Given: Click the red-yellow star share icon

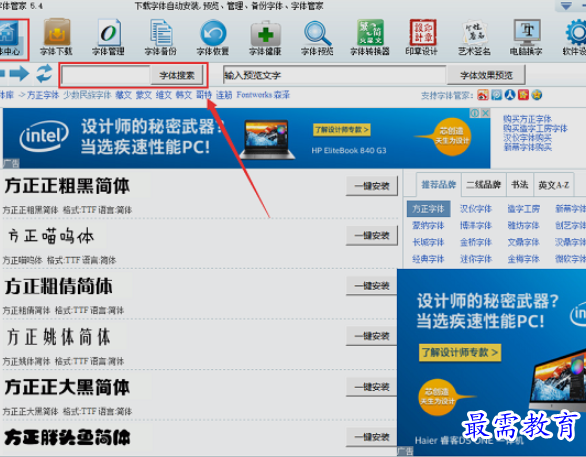Looking at the screenshot, I should tap(523, 95).
